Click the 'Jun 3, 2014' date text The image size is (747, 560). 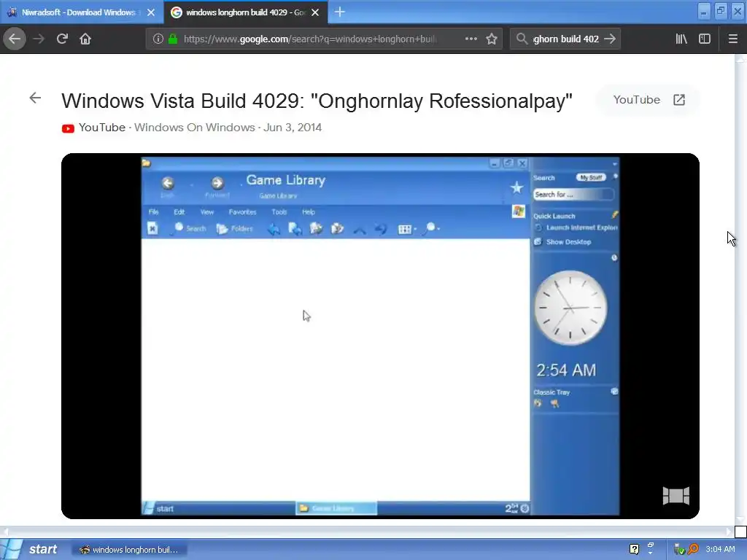click(293, 128)
